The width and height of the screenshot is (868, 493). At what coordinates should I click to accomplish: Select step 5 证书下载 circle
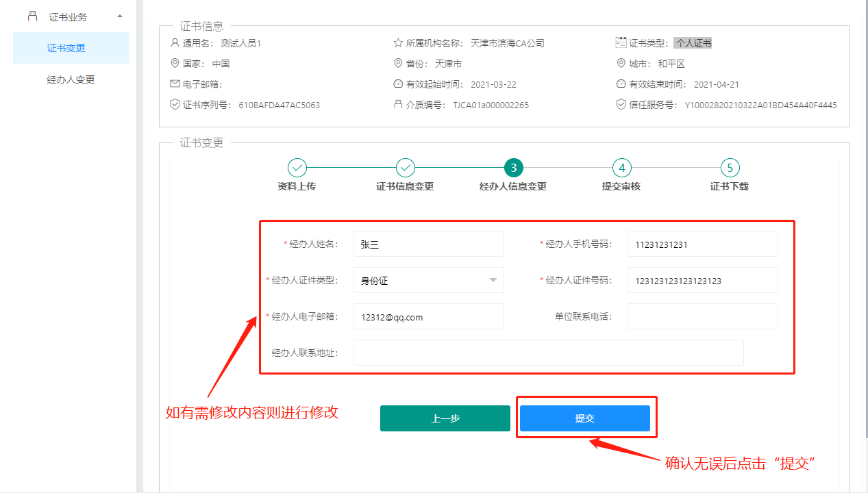pyautogui.click(x=730, y=168)
